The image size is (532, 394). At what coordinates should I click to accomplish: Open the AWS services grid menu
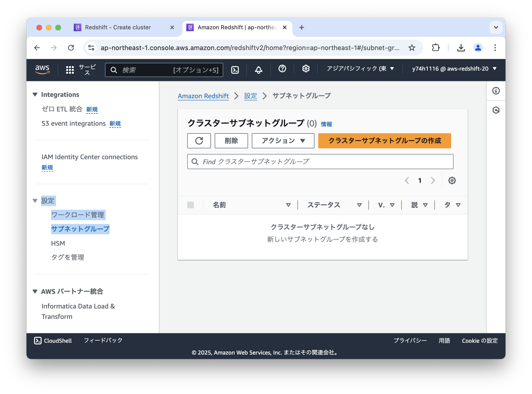(x=70, y=70)
